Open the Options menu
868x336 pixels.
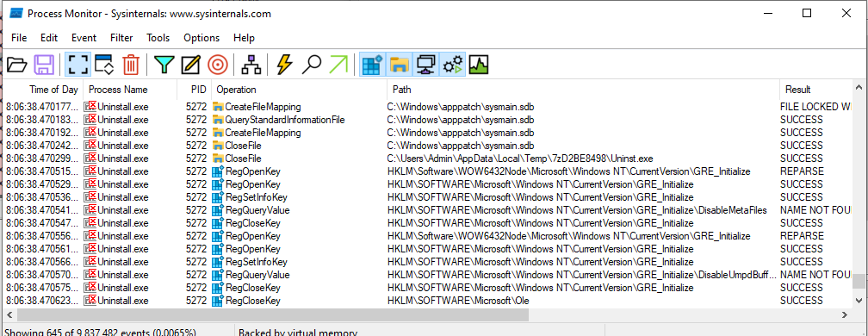coord(201,38)
